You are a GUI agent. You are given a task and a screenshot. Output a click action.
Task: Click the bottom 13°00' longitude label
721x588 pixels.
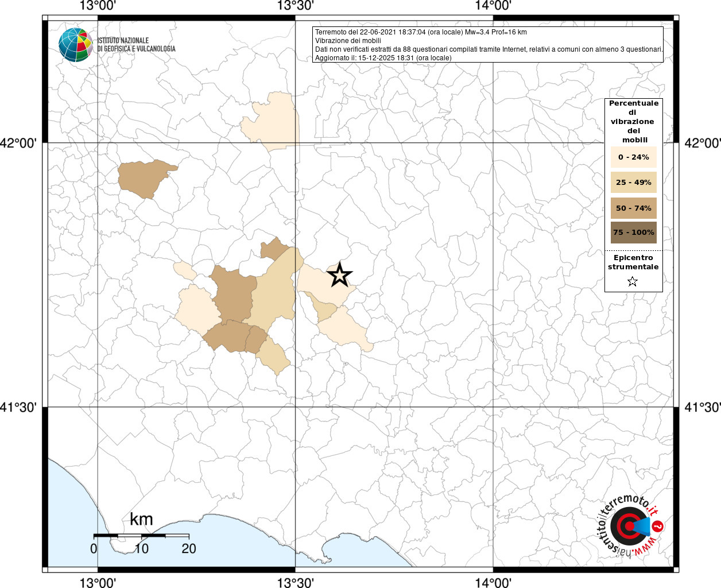[98, 582]
